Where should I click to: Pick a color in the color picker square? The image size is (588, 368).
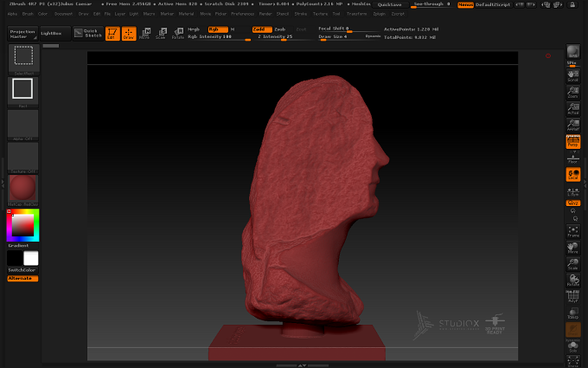[22, 225]
